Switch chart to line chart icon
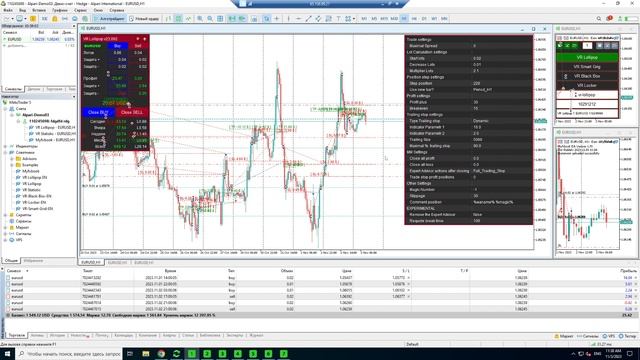 (x=188, y=19)
